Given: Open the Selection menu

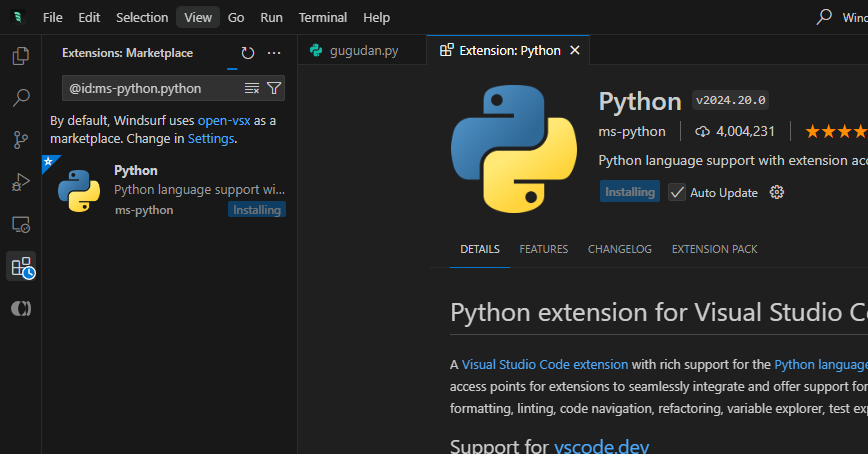Looking at the screenshot, I should [x=142, y=17].
